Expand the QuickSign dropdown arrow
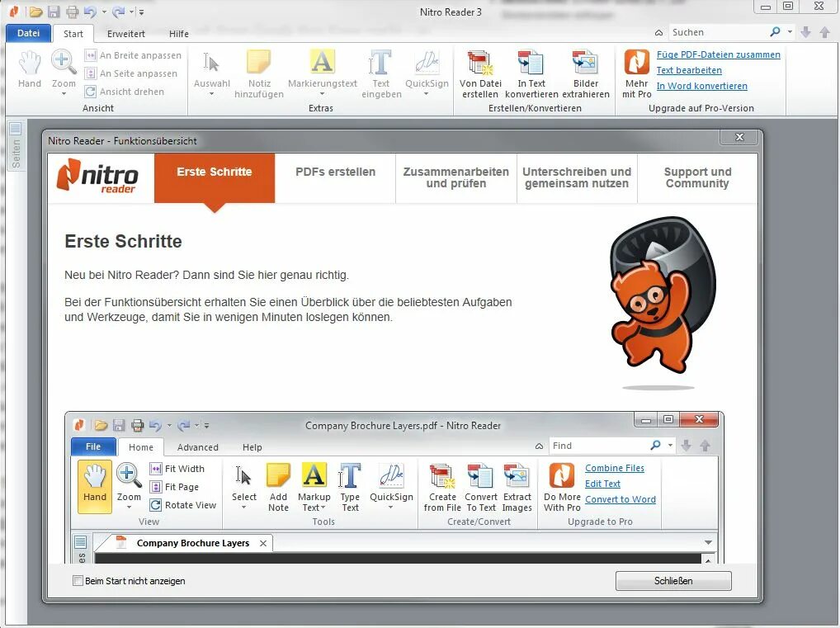The height and width of the screenshot is (628, 840). [427, 94]
